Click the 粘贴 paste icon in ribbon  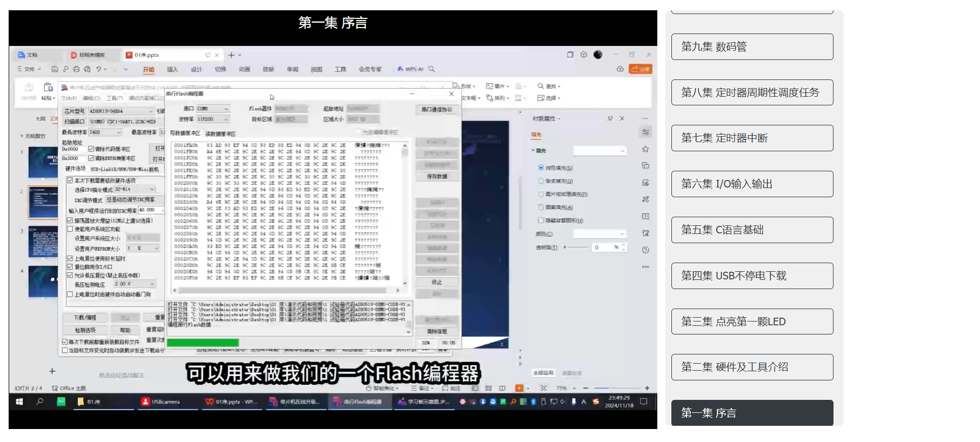tap(48, 87)
